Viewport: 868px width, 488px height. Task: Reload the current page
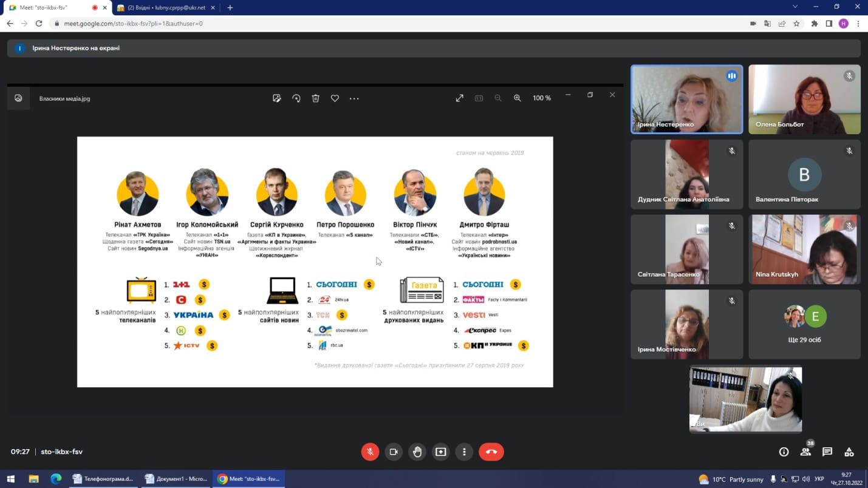(39, 24)
